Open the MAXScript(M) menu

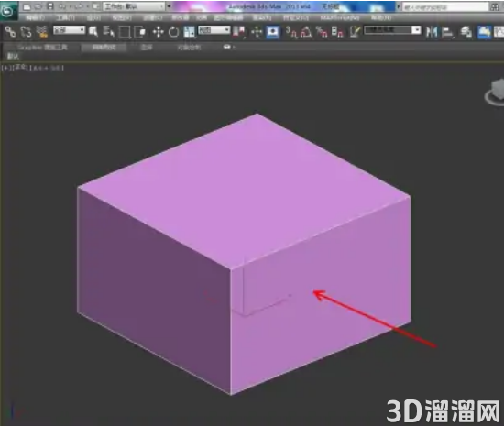click(x=340, y=17)
